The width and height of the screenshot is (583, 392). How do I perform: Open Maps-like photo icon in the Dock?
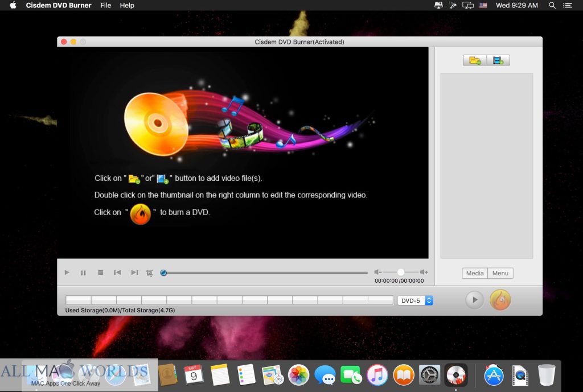(272, 374)
